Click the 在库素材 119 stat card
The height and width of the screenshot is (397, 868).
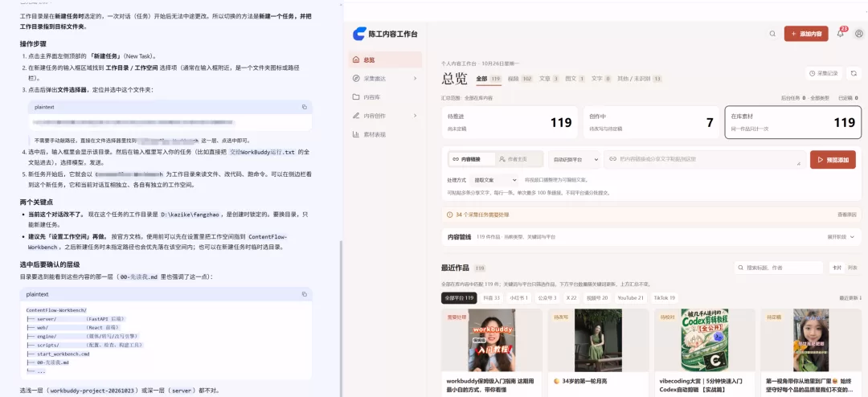click(x=792, y=122)
